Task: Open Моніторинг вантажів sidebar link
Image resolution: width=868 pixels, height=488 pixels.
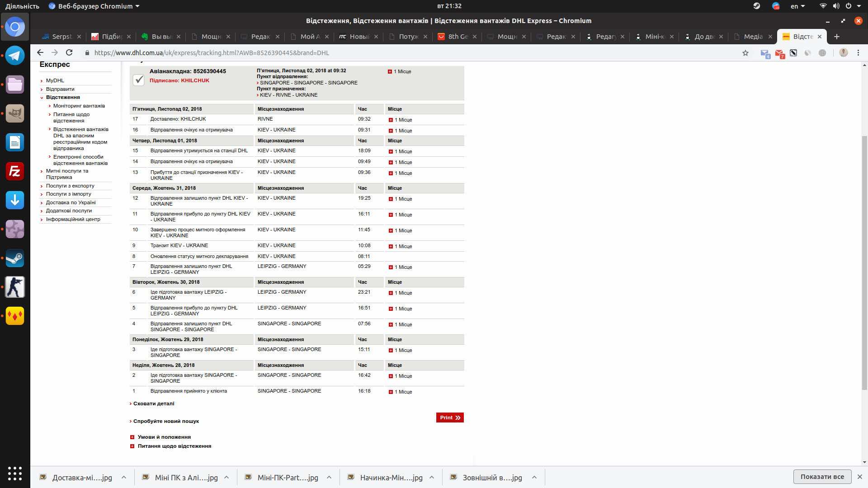Action: tap(79, 106)
